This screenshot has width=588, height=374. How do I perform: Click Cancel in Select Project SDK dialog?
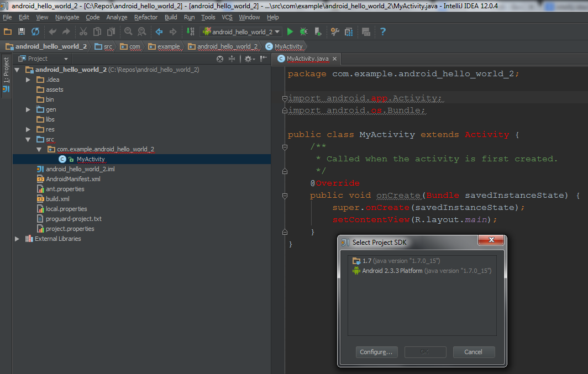(474, 352)
